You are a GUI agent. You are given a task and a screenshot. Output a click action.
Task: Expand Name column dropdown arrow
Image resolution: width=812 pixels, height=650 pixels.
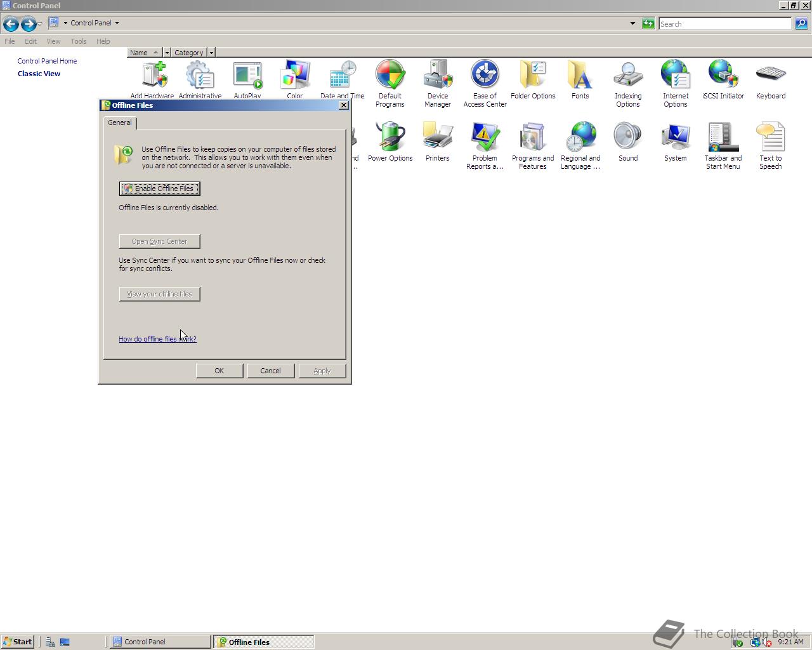167,53
